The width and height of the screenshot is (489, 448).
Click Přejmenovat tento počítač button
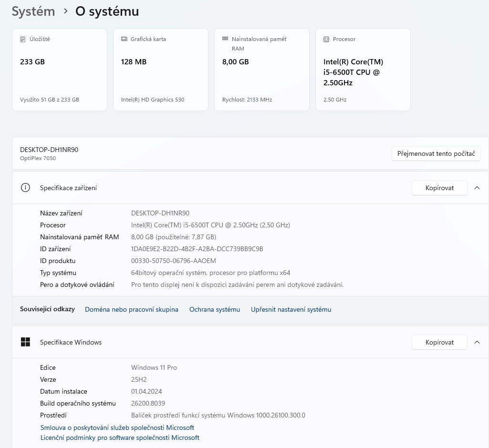pyautogui.click(x=436, y=153)
